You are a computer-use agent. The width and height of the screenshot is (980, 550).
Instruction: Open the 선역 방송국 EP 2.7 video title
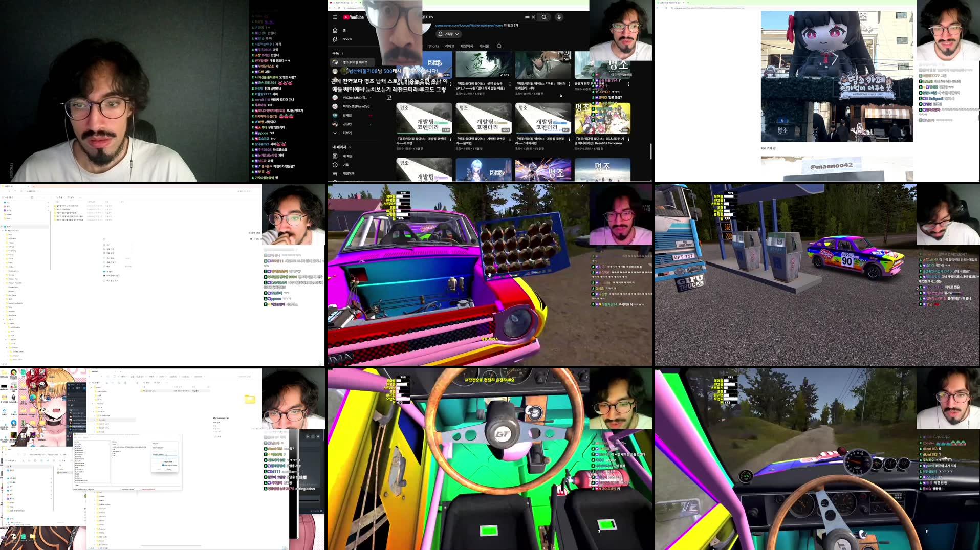point(481,86)
